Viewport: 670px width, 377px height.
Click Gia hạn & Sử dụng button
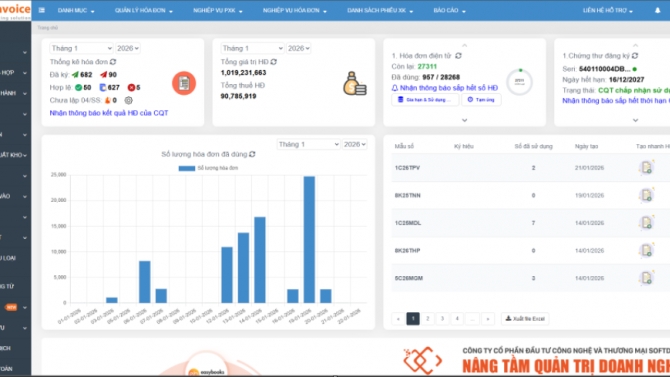425,100
